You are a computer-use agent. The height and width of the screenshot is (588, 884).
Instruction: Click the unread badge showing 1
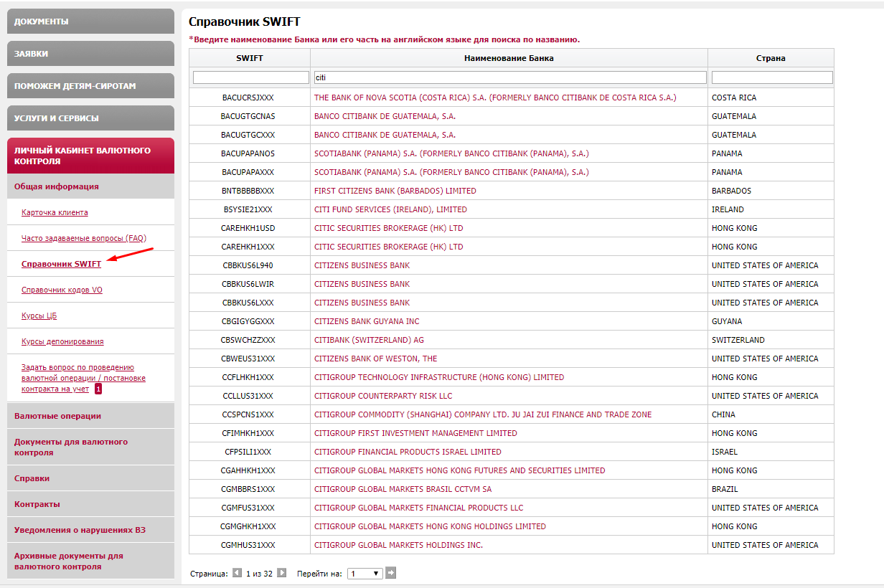[x=98, y=389]
